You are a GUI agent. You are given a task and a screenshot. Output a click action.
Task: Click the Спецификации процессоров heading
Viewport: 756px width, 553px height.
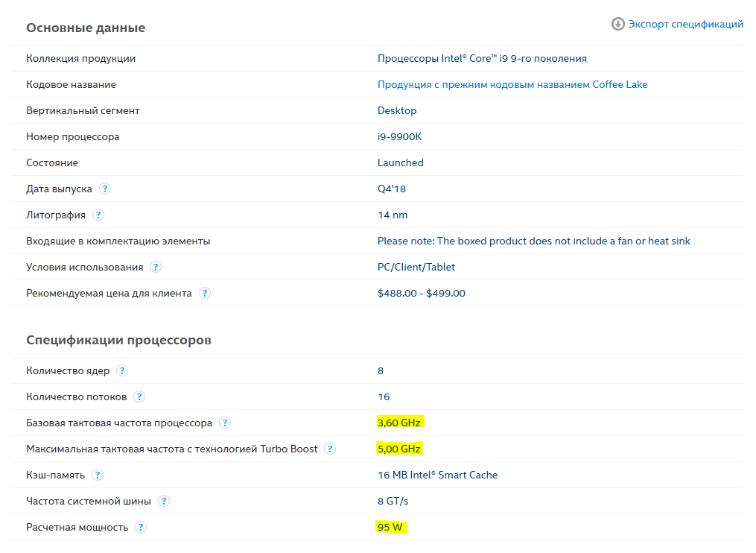pos(118,340)
